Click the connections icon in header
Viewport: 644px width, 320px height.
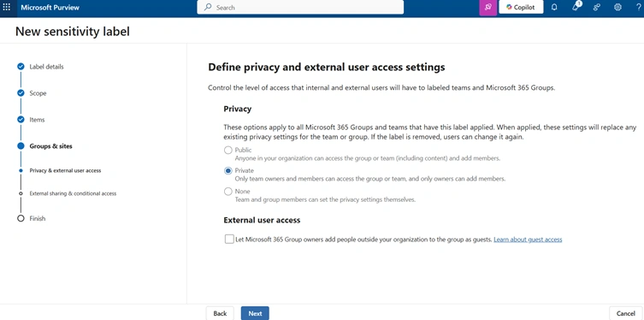pyautogui.click(x=597, y=8)
